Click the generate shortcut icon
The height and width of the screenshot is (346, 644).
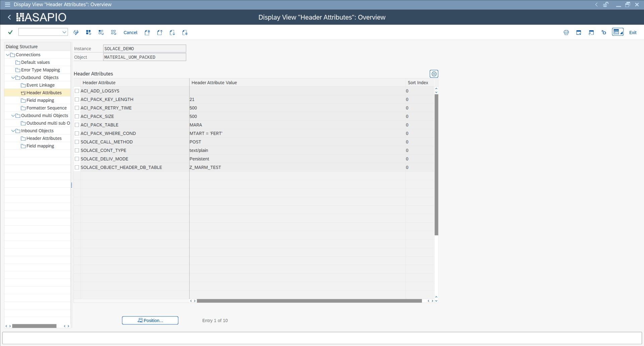tap(591, 33)
